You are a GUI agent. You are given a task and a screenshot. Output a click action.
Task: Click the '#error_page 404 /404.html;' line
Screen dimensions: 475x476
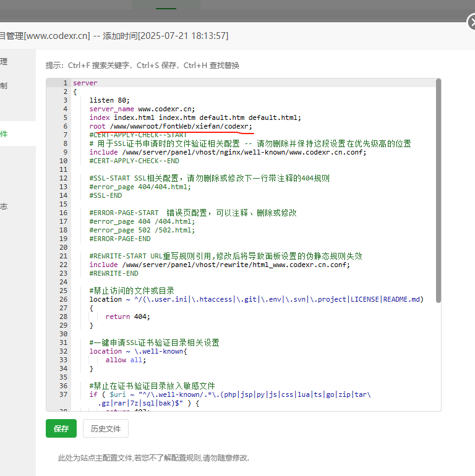point(142,221)
